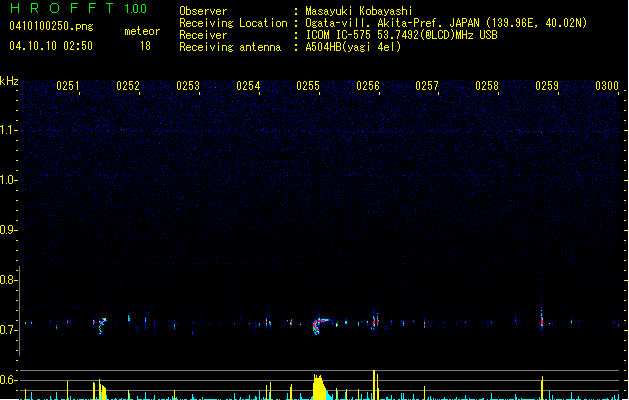This screenshot has width=629, height=400.
Task: Click the 'meteor' label
Action: [x=142, y=31]
